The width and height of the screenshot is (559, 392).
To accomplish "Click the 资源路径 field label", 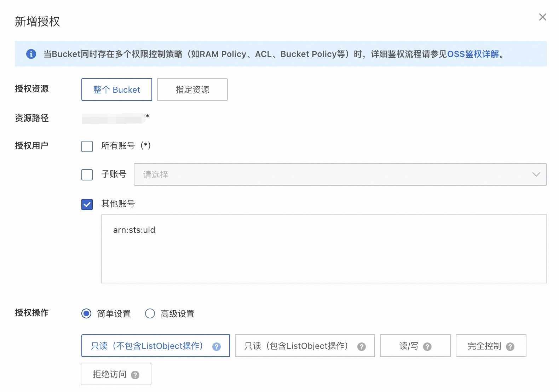I will pos(32,118).
